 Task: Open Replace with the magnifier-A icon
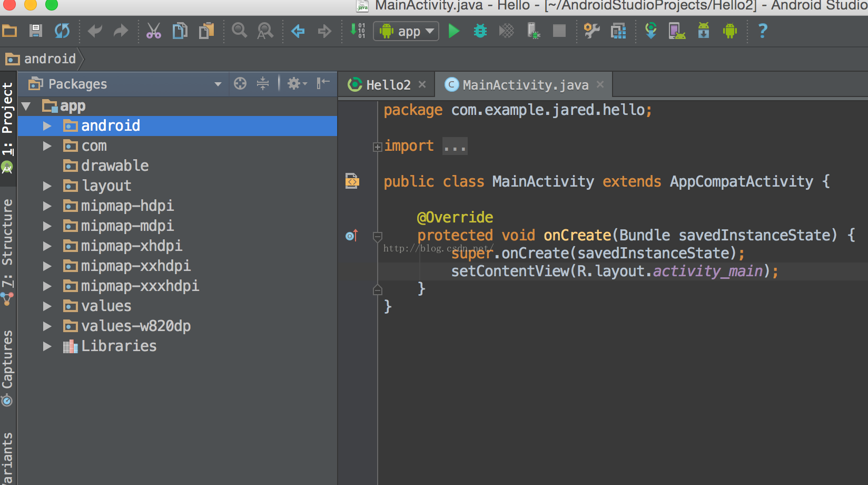click(265, 31)
